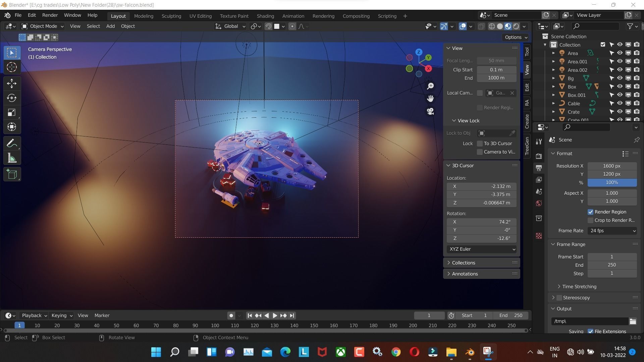The height and width of the screenshot is (362, 644).
Task: Open the Render menu
Action: 50,15
